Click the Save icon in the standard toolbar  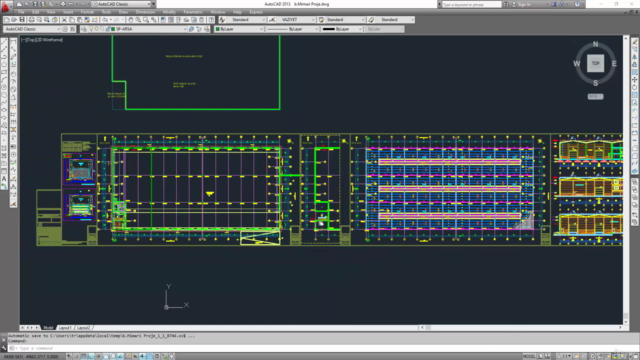(x=22, y=20)
